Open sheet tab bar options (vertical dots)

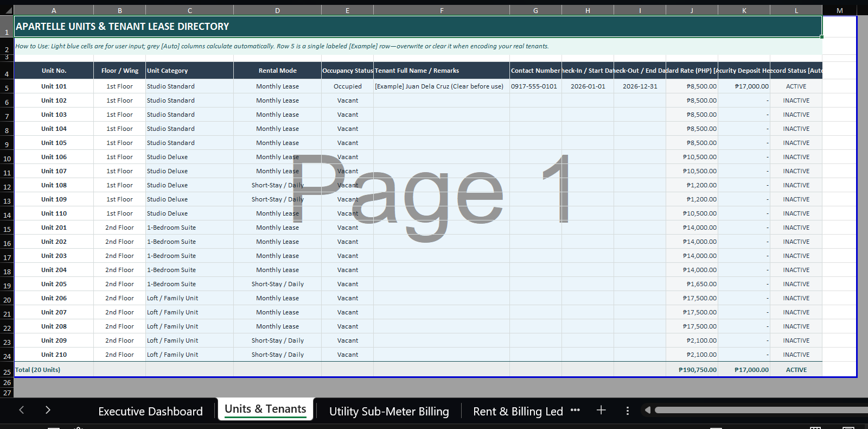pos(628,411)
